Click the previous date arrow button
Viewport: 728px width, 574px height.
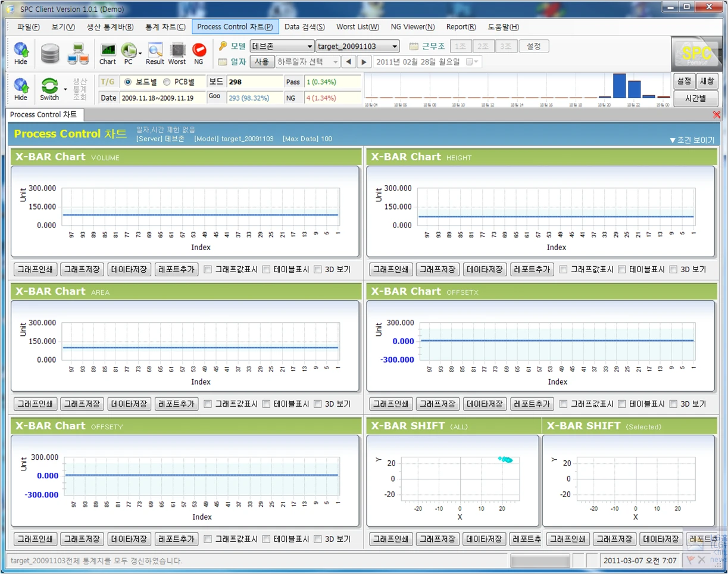pyautogui.click(x=349, y=62)
